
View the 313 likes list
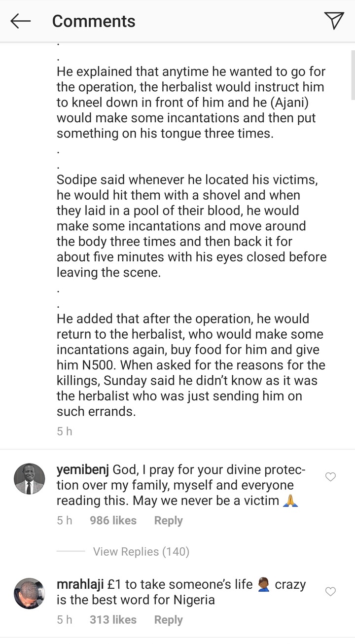pyautogui.click(x=113, y=620)
